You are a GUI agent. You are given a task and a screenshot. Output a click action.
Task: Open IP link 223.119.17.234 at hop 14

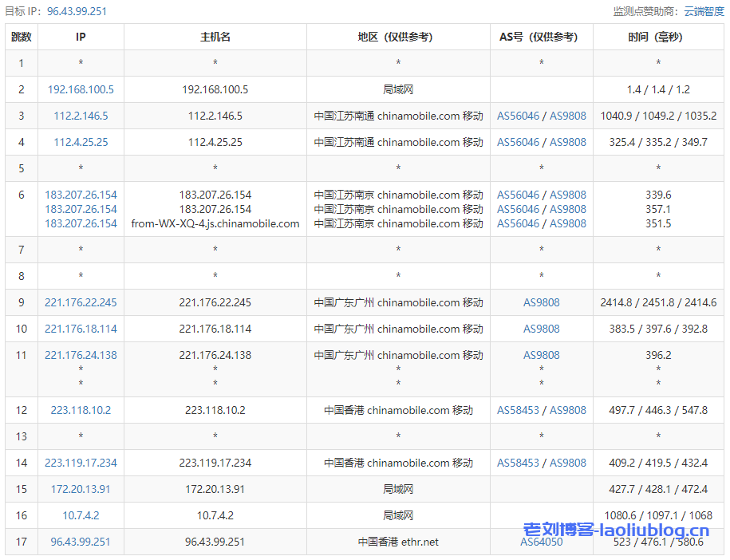pos(80,463)
